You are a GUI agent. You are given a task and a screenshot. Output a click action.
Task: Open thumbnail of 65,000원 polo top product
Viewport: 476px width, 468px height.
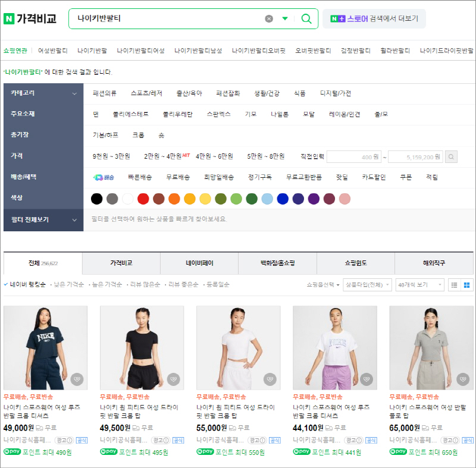431,348
